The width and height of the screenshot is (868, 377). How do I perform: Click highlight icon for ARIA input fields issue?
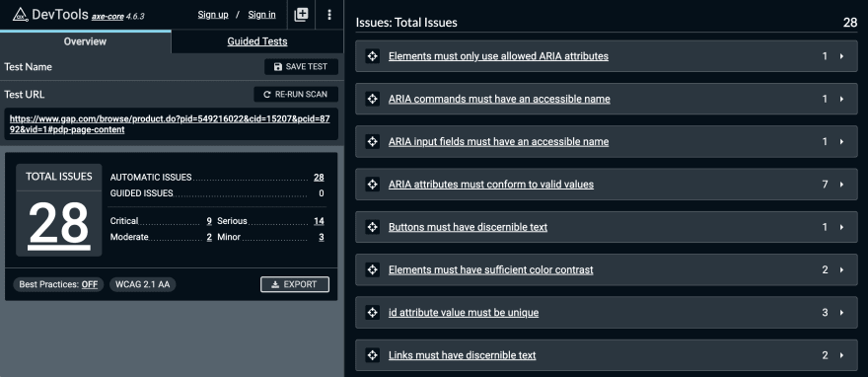point(373,141)
